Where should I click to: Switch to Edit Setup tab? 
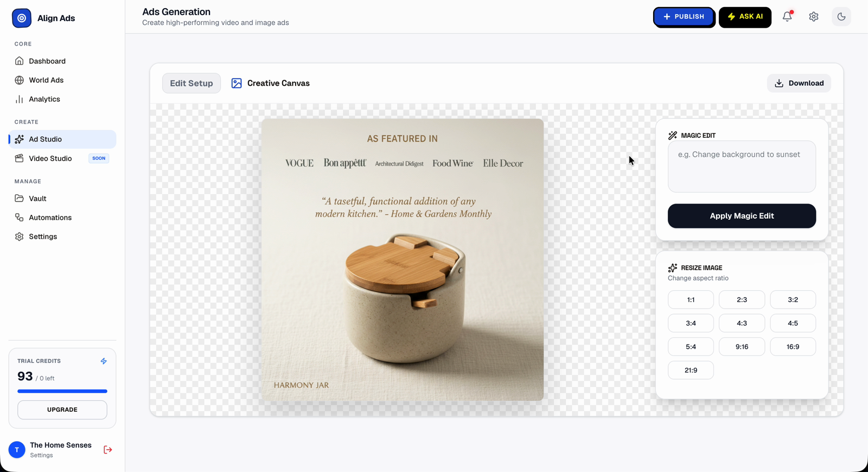click(x=192, y=84)
